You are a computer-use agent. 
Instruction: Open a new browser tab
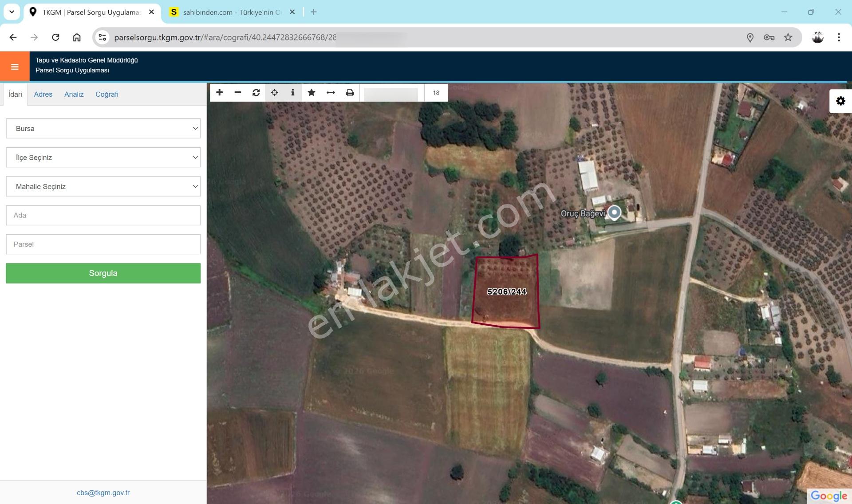coord(314,12)
